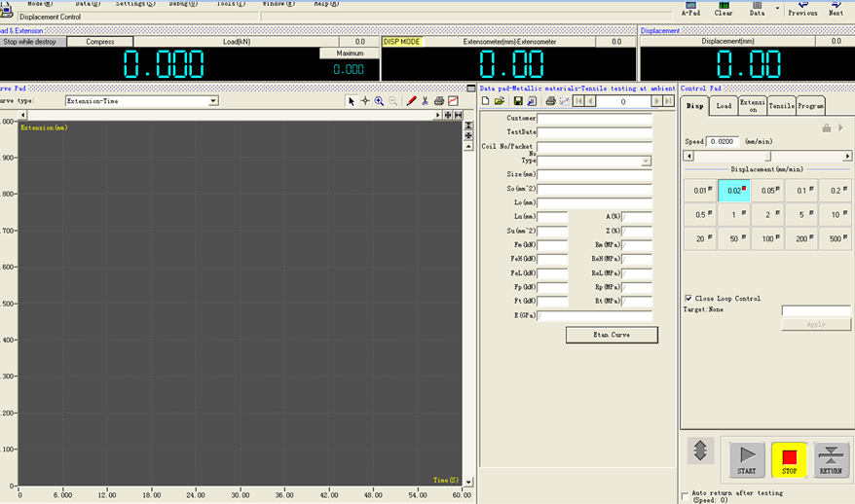855x504 pixels.
Task: Select the crosshair cursor tool
Action: [365, 101]
